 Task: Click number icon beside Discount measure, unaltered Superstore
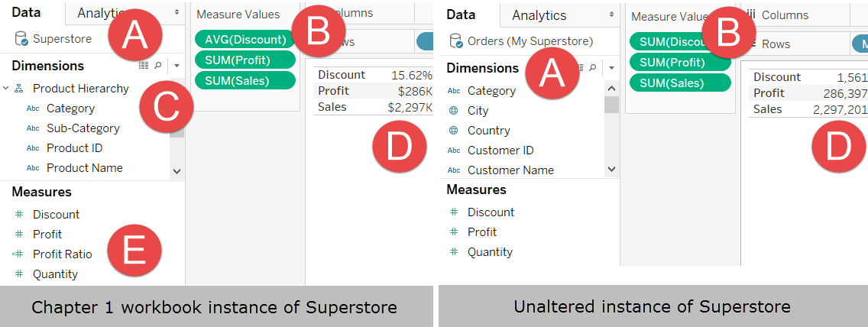(x=454, y=212)
